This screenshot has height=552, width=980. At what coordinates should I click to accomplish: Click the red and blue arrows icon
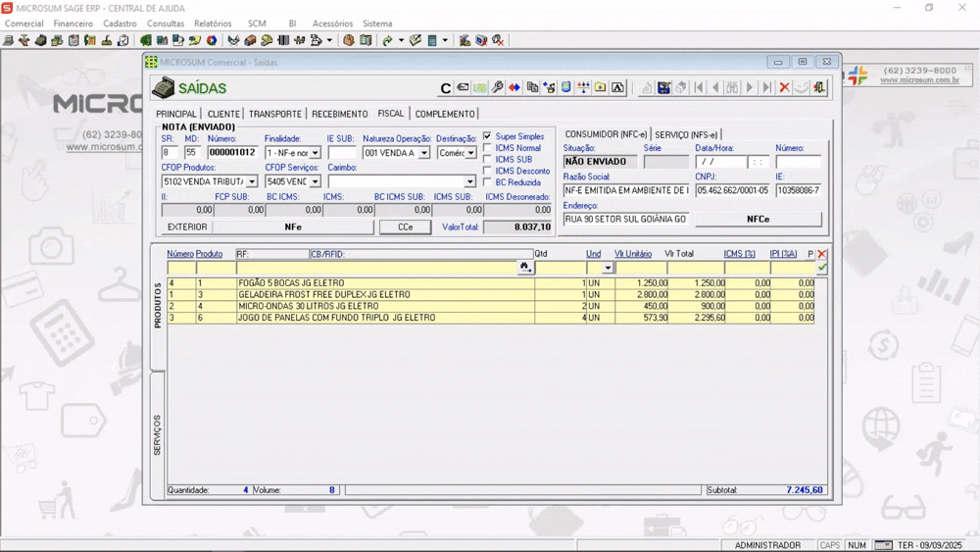click(514, 88)
